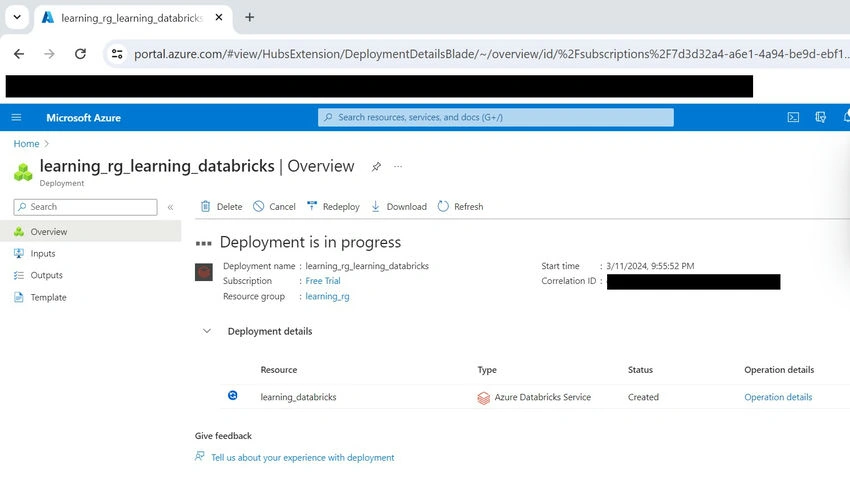850x496 pixels.
Task: Click the directories and subscriptions filter icon
Action: click(x=821, y=117)
